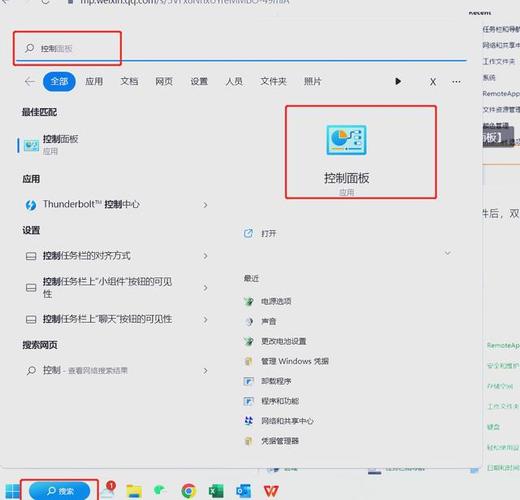The width and height of the screenshot is (520, 500).
Task: Open the three-dots more options menu
Action: click(x=456, y=82)
